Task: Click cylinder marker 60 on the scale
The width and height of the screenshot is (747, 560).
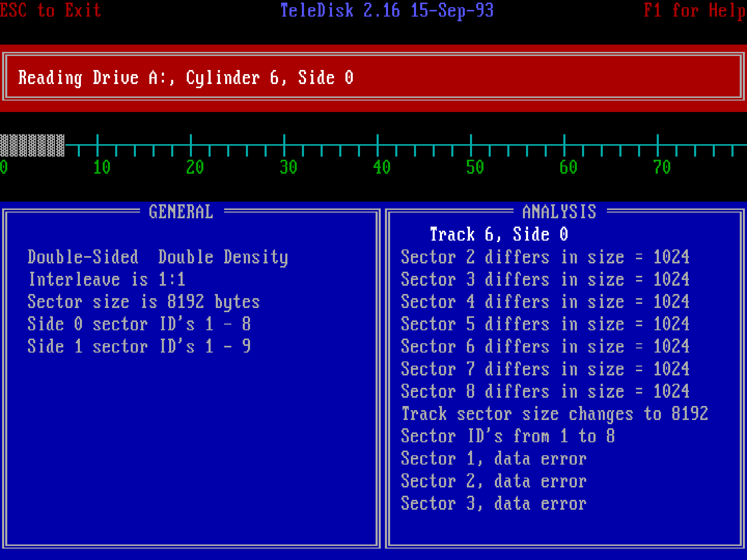Action: (569, 167)
